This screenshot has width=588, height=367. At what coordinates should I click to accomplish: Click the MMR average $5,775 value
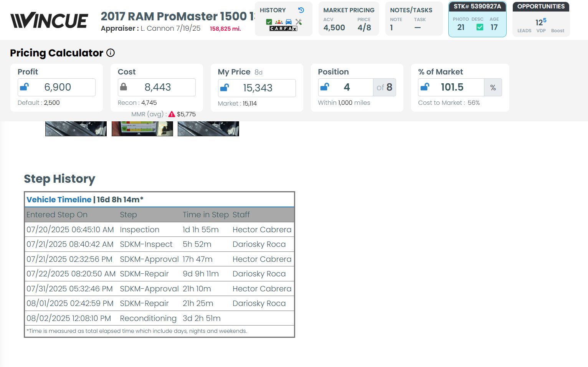(186, 114)
